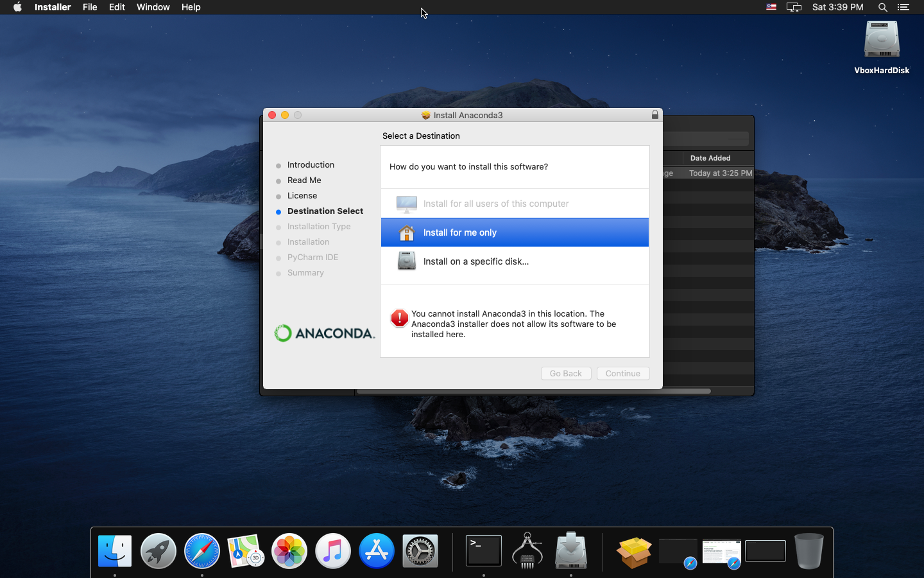924x578 pixels.
Task: Open the Window menu
Action: (x=153, y=7)
